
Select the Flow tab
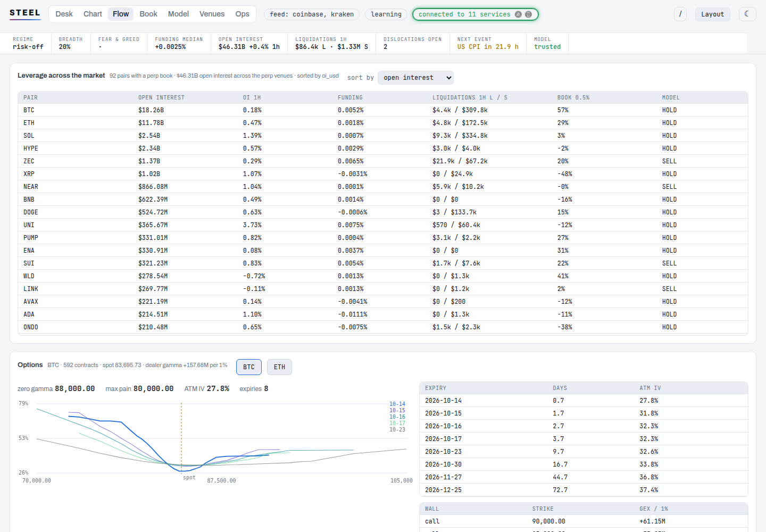tap(121, 14)
